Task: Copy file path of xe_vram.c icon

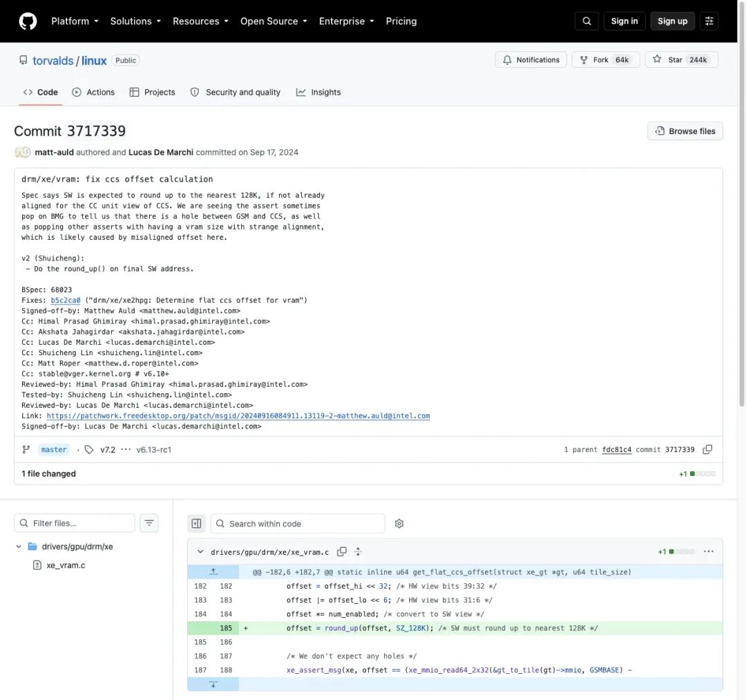Action: point(342,552)
